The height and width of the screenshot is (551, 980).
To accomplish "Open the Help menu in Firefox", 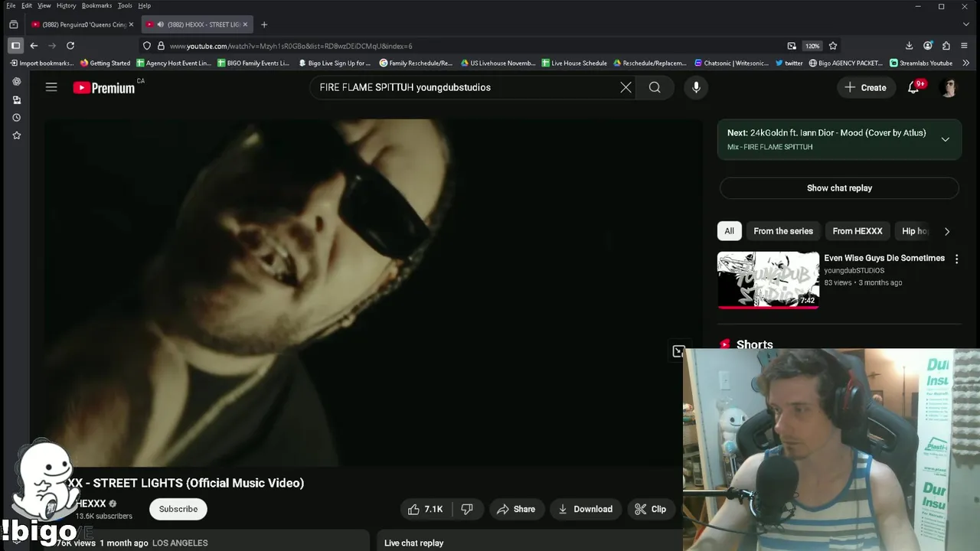I will (x=144, y=5).
